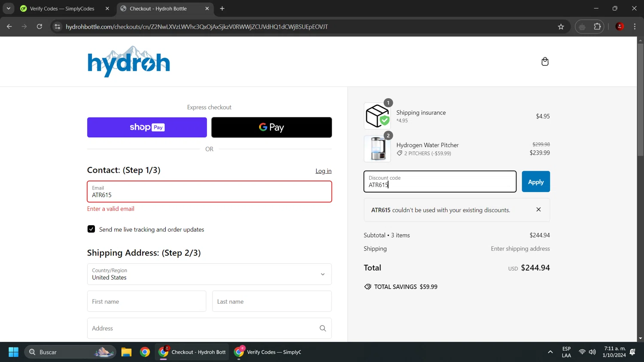Click the search icon in Address field
Screen dimensions: 644x362
tap(323, 329)
